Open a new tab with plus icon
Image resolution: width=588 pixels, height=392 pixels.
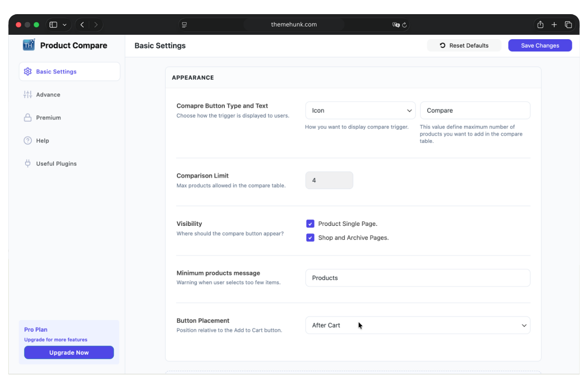point(554,24)
